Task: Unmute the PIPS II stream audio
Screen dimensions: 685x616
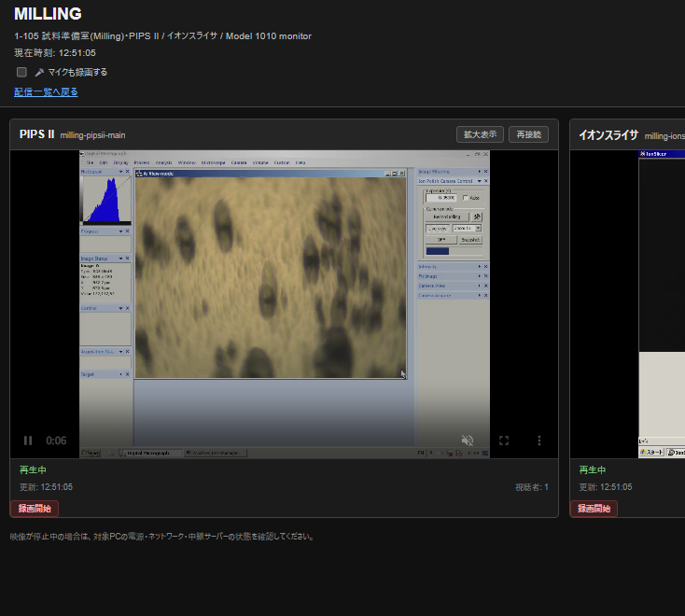Action: pos(468,441)
